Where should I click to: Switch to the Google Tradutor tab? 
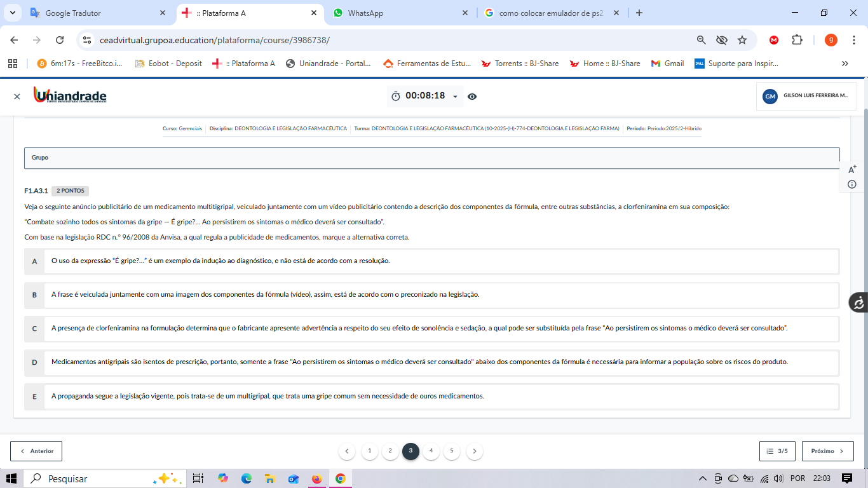(x=73, y=13)
